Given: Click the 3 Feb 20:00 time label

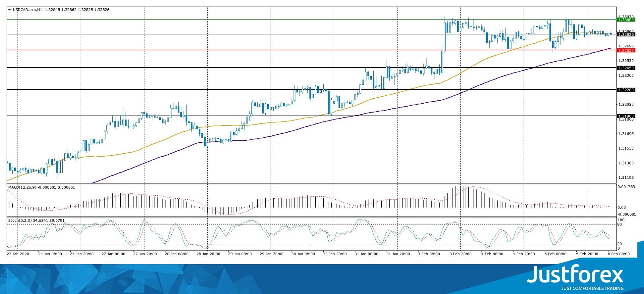Looking at the screenshot, I should pos(461,254).
